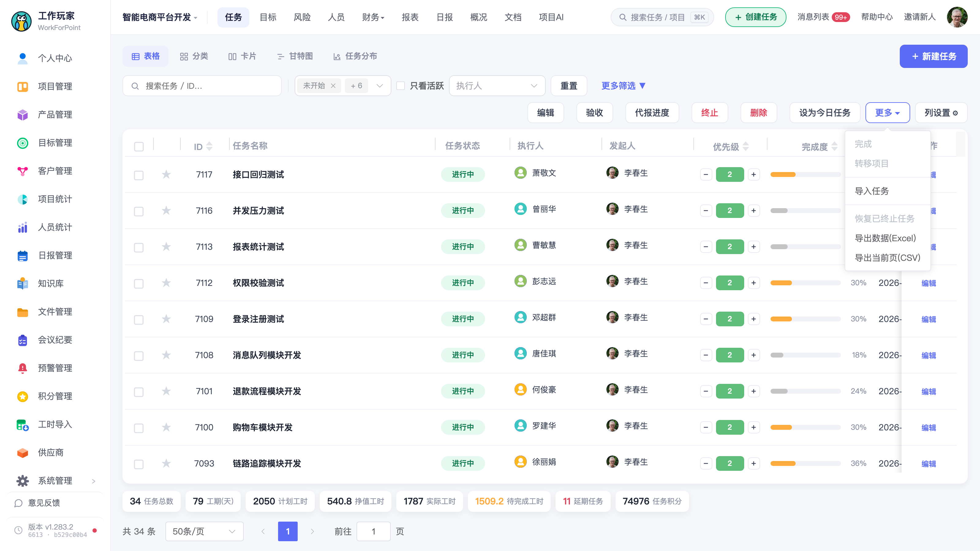Image resolution: width=980 pixels, height=551 pixels.
Task: Tick the checkbox for task 7108
Action: 139,355
